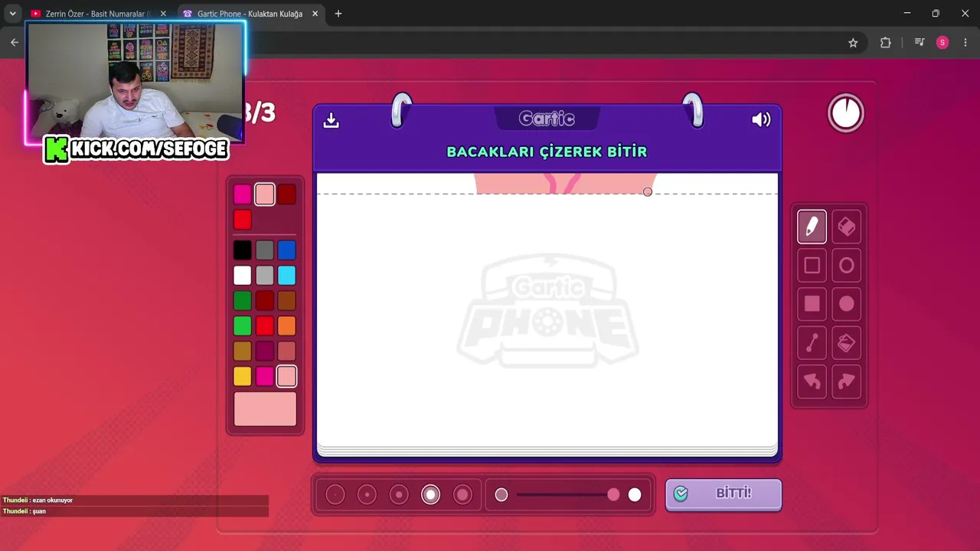The height and width of the screenshot is (551, 980).
Task: Pick the filled ellipse tool
Action: pyautogui.click(x=846, y=304)
